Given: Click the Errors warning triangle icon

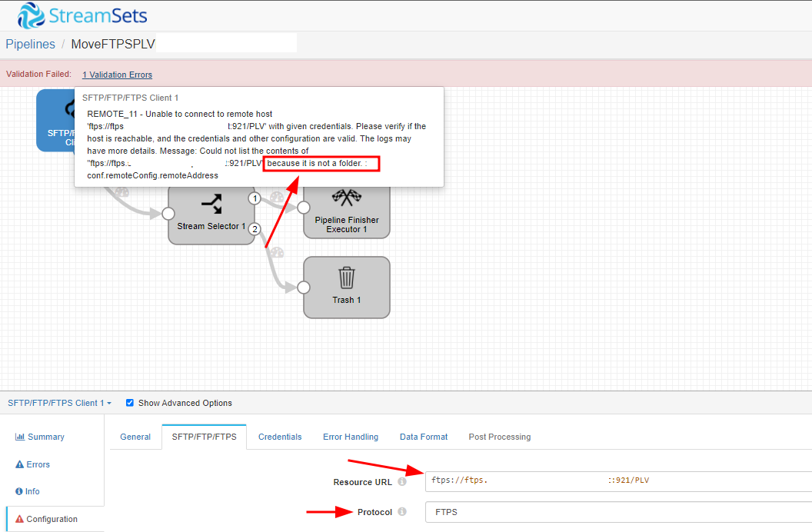Looking at the screenshot, I should (x=20, y=464).
